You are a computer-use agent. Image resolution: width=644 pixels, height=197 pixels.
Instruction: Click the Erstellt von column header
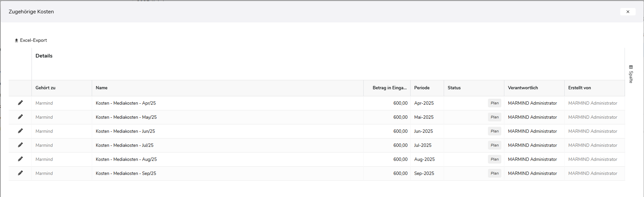[579, 88]
